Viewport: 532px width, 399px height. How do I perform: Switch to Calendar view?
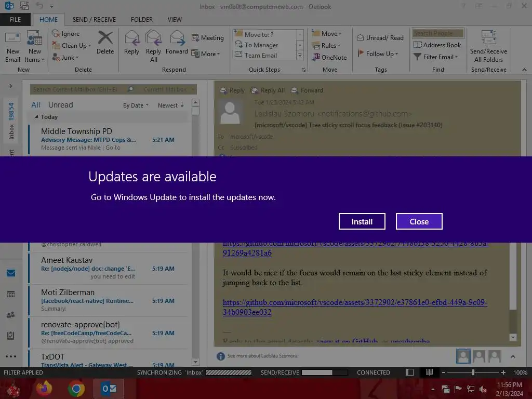point(11,294)
